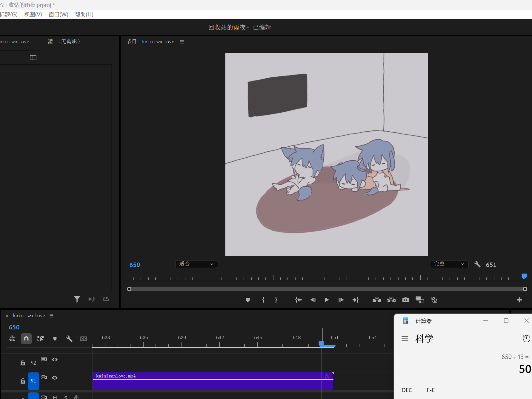The height and width of the screenshot is (399, 532).
Task: Click the Play button in Program monitor
Action: point(327,300)
